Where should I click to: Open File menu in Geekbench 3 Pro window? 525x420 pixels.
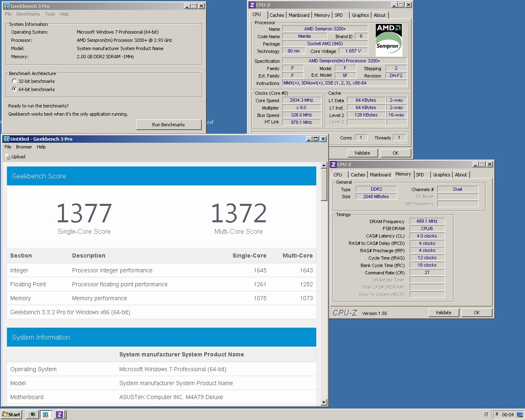(8, 14)
